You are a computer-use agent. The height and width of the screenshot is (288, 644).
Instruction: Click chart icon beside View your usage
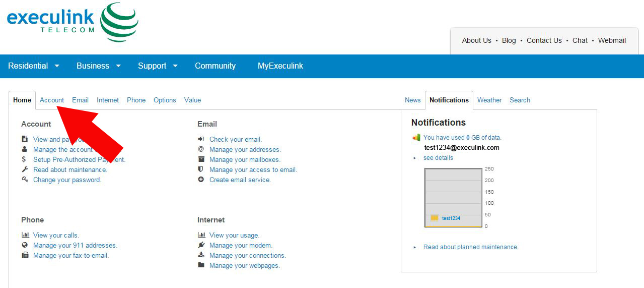(x=201, y=235)
